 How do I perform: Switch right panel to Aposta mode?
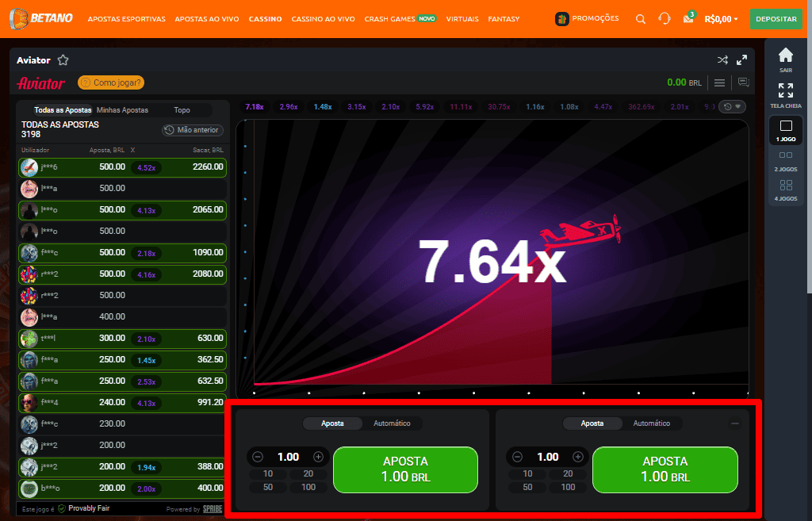[x=592, y=423]
